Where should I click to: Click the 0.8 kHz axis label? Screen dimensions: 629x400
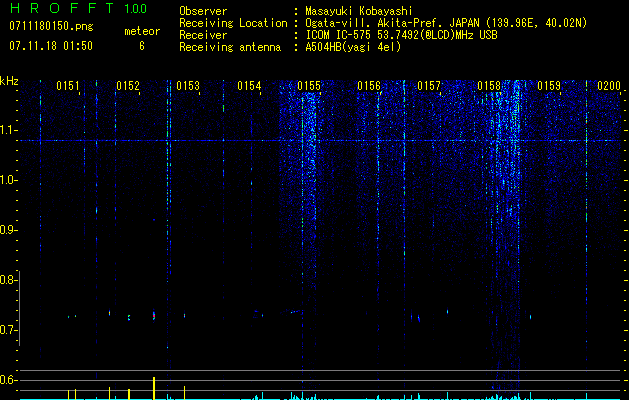(x=8, y=280)
